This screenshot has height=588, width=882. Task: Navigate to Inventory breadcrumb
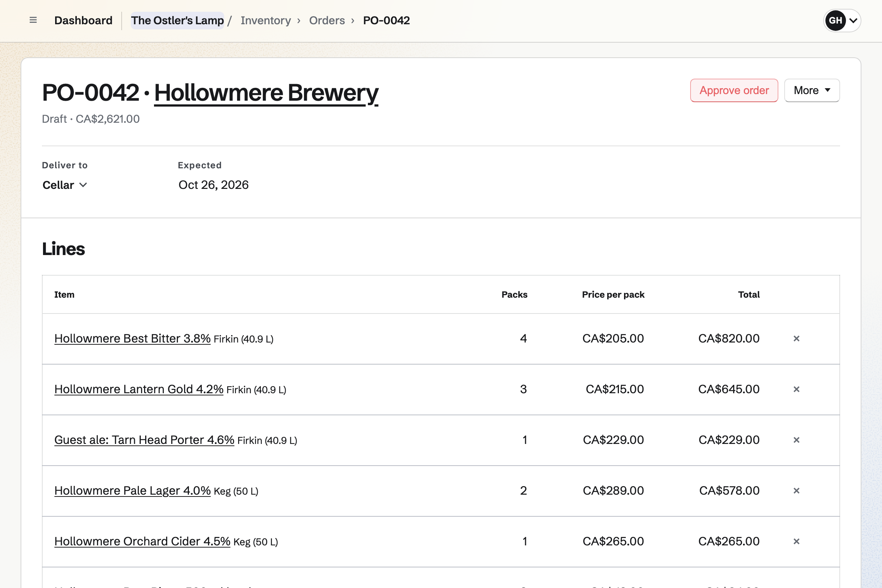pyautogui.click(x=266, y=20)
